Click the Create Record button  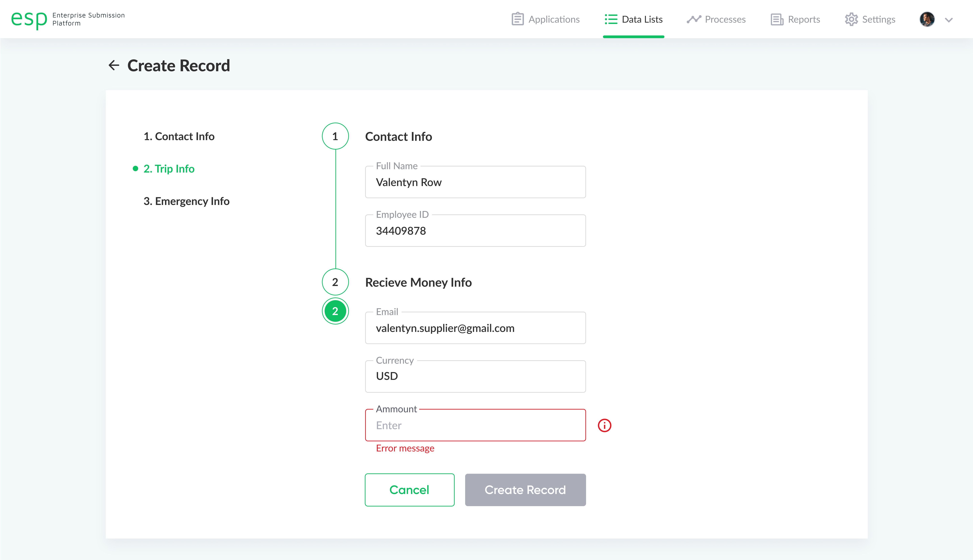point(525,490)
